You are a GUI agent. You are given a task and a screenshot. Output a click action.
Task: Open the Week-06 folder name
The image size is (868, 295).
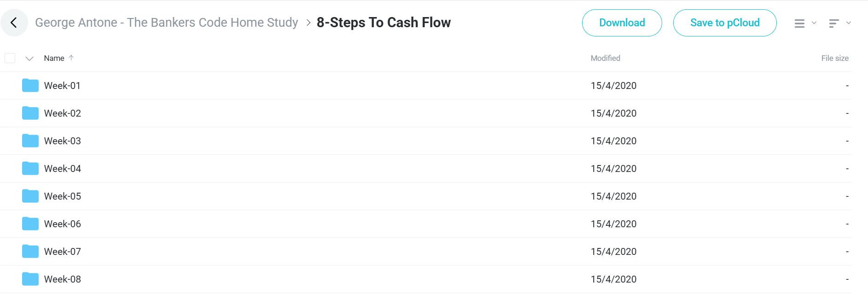coord(63,224)
